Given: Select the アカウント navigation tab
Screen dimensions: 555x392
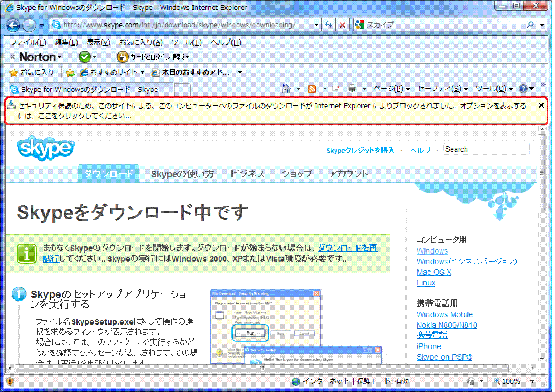Looking at the screenshot, I should coord(348,174).
